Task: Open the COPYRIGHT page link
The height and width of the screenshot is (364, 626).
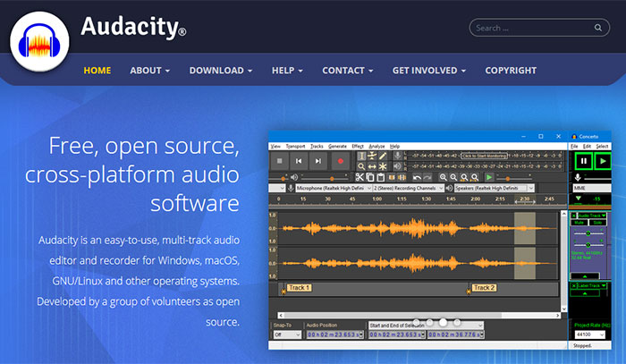Action: click(511, 71)
